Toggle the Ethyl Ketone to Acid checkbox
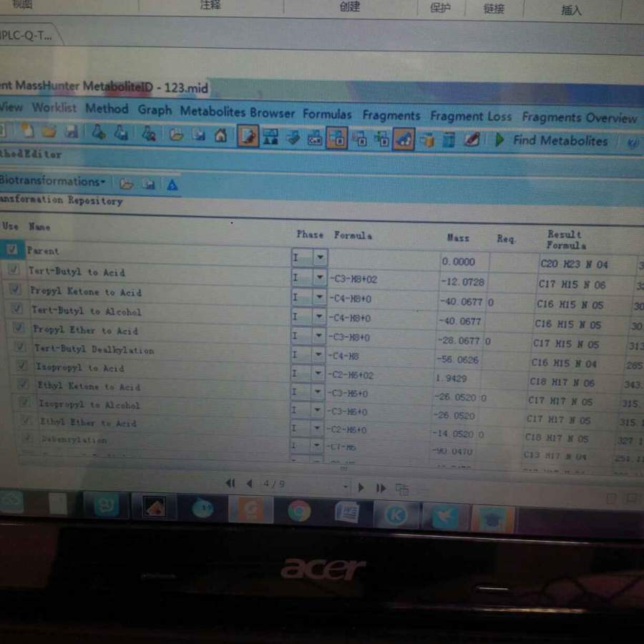The height and width of the screenshot is (644, 644). coord(24,384)
